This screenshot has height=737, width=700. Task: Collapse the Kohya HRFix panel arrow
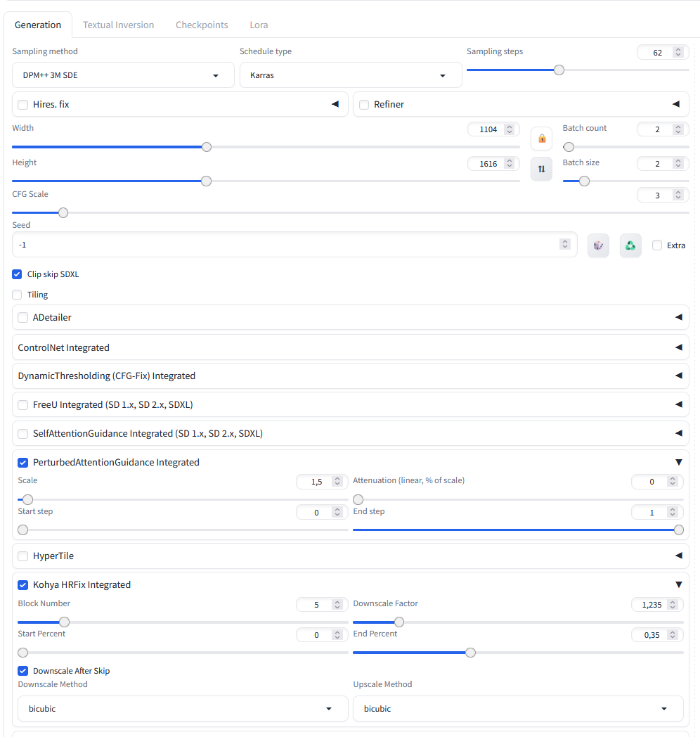point(679,584)
